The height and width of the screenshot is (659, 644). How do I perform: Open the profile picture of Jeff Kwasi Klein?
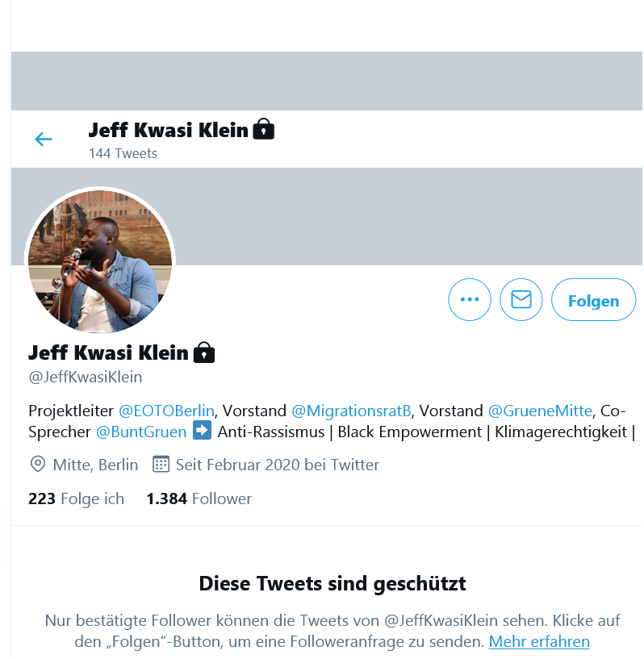tap(100, 261)
